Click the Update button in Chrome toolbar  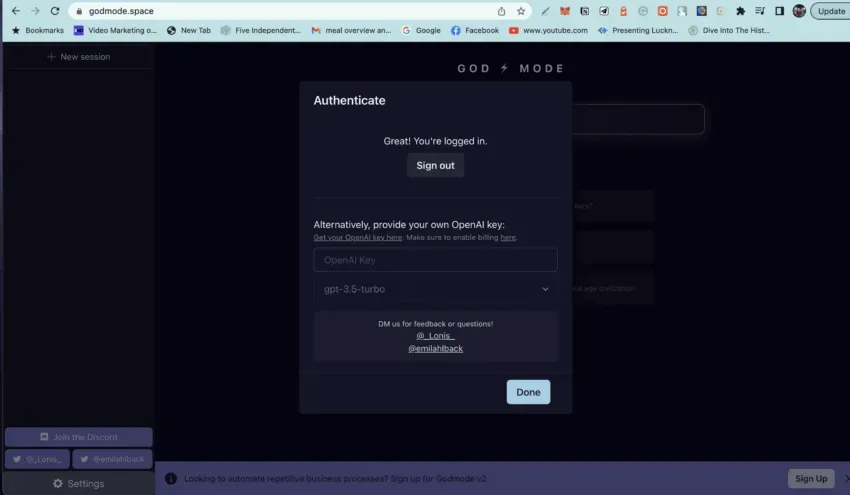[x=830, y=11]
